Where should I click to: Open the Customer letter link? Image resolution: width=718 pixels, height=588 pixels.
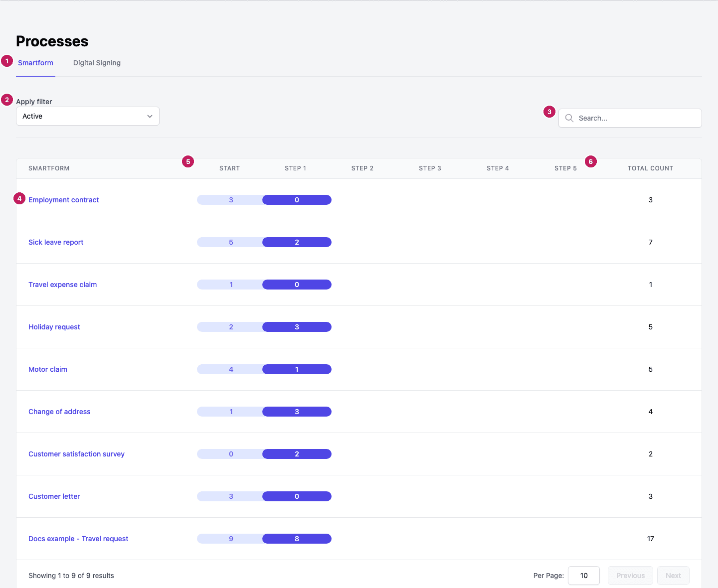click(x=54, y=496)
